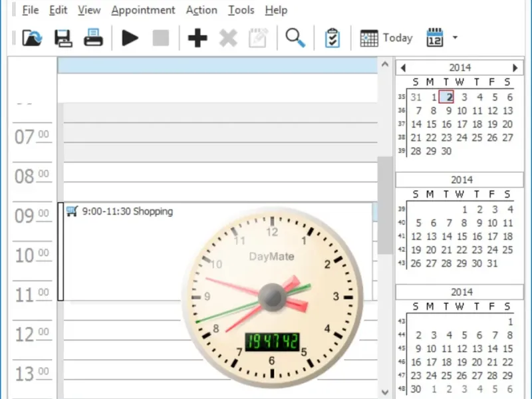Click the DayMate analog clock face
Screen dimensions: 532x399
273,297
